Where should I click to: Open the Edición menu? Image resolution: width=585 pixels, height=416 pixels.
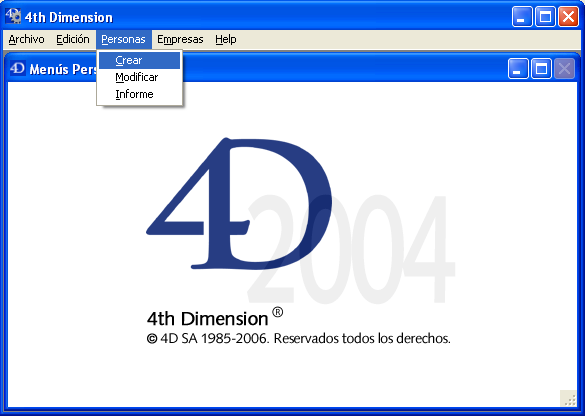pos(73,39)
